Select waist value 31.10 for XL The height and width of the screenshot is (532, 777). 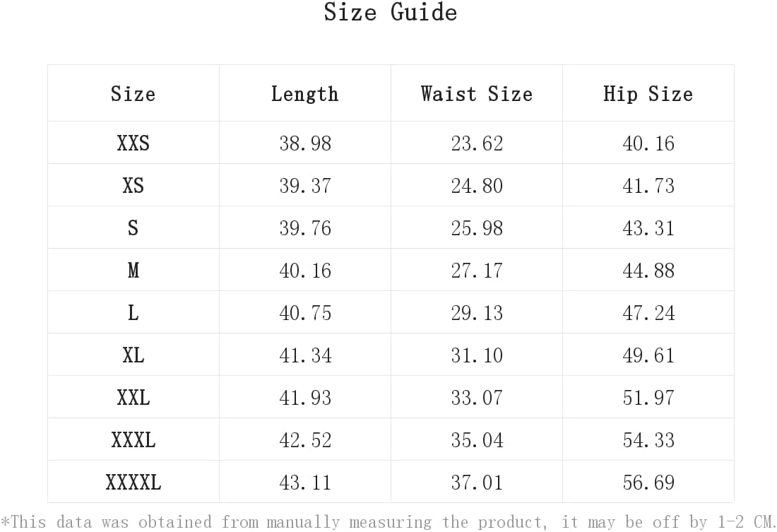(x=477, y=355)
